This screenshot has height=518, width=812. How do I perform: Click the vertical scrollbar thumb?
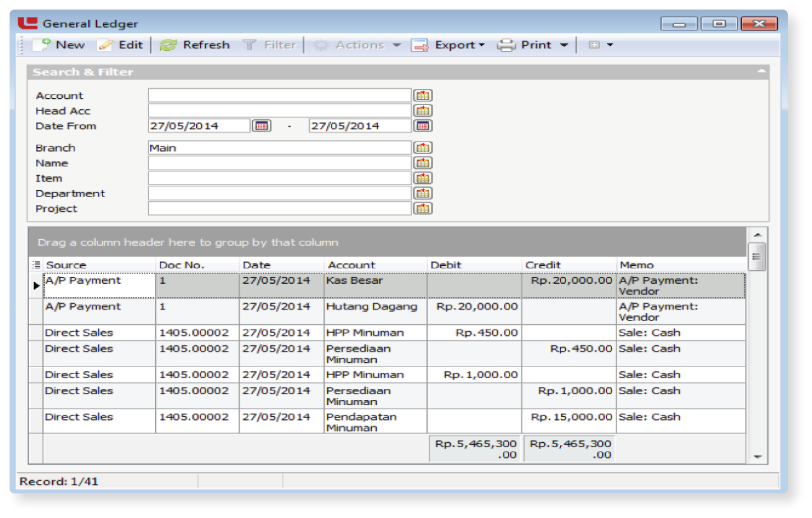[x=757, y=257]
